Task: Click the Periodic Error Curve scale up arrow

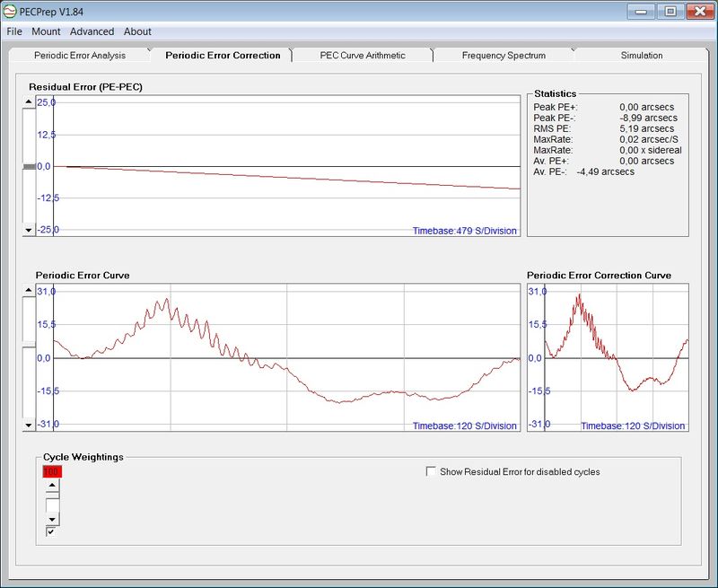Action: tap(29, 290)
